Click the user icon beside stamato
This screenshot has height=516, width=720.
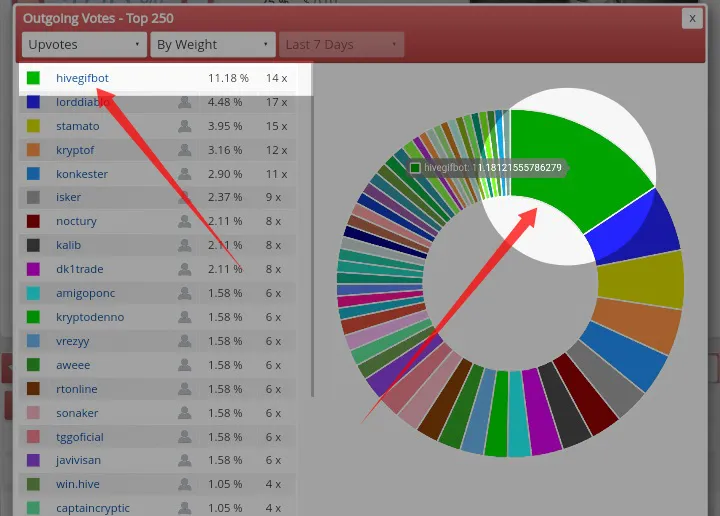point(185,126)
